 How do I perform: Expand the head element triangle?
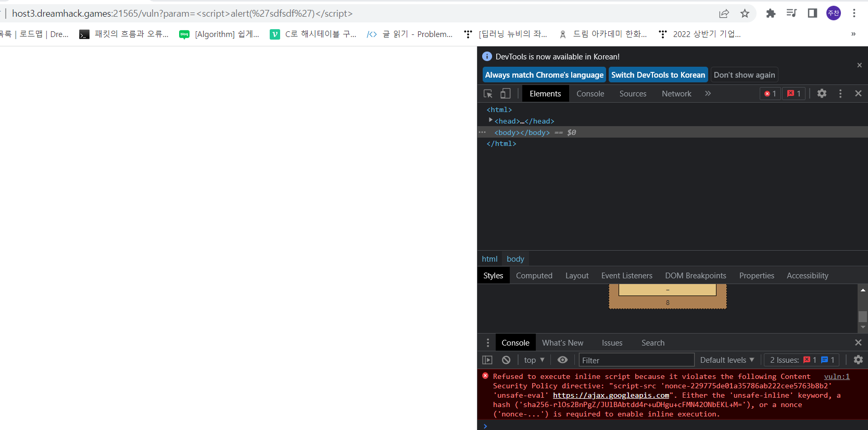490,120
